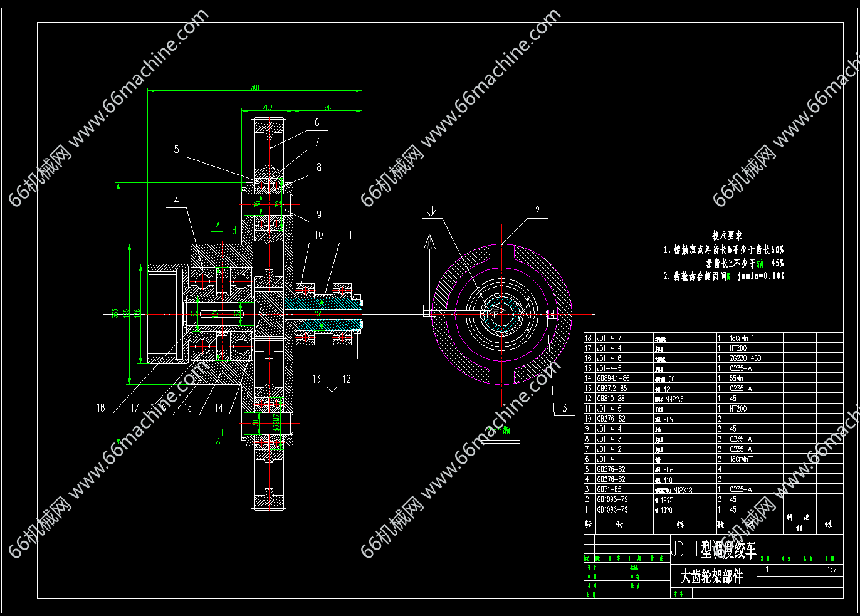Pick the 71.2 dimension text
860x616 pixels.
[x=266, y=108]
